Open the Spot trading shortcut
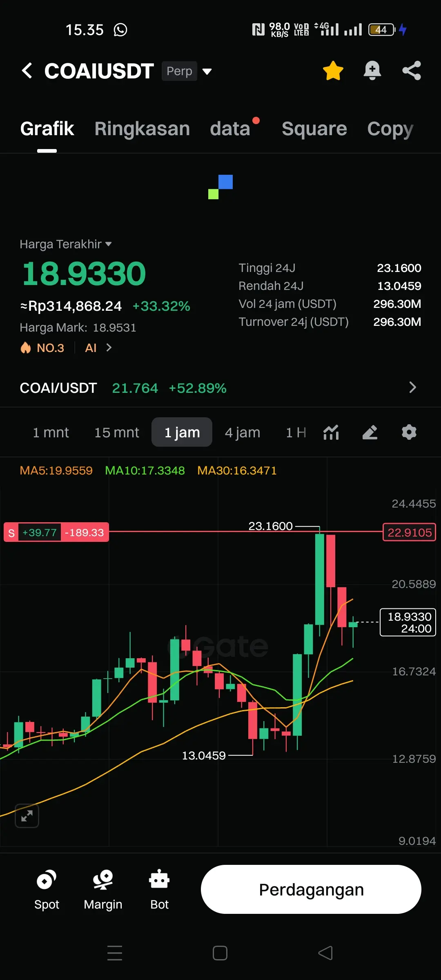The height and width of the screenshot is (980, 441). pos(47,890)
